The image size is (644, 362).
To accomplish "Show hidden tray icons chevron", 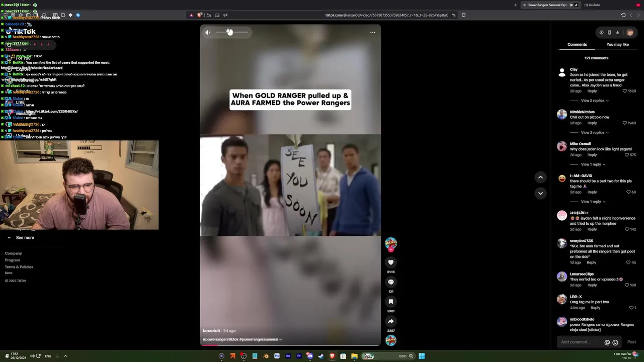I will [65, 356].
